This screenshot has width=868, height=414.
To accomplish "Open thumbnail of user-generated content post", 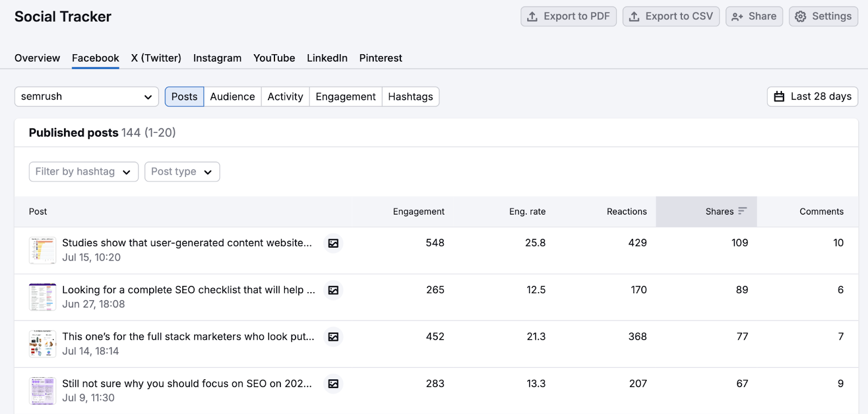I will (x=42, y=250).
